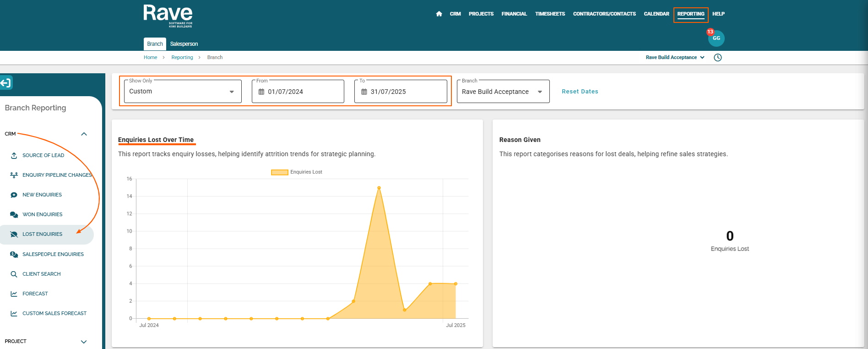Image resolution: width=868 pixels, height=349 pixels.
Task: Click the calendar icon in To field
Action: [x=364, y=92]
